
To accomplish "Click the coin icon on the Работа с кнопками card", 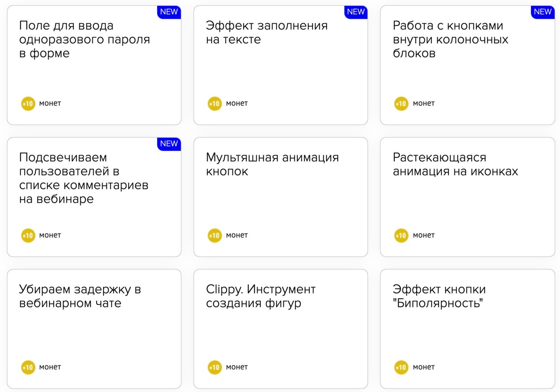I will point(401,104).
